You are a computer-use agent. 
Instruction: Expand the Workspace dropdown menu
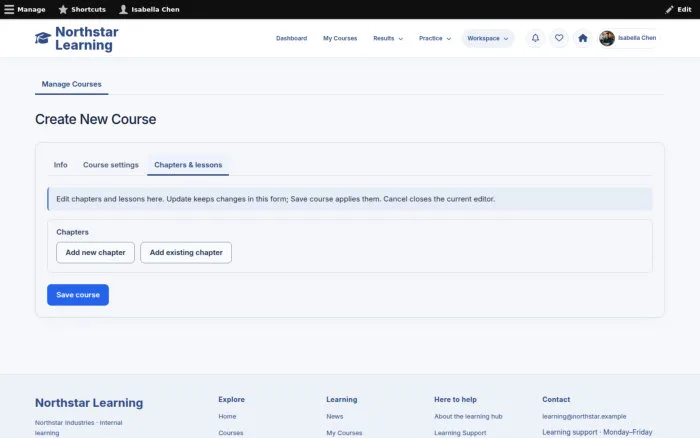pos(488,38)
